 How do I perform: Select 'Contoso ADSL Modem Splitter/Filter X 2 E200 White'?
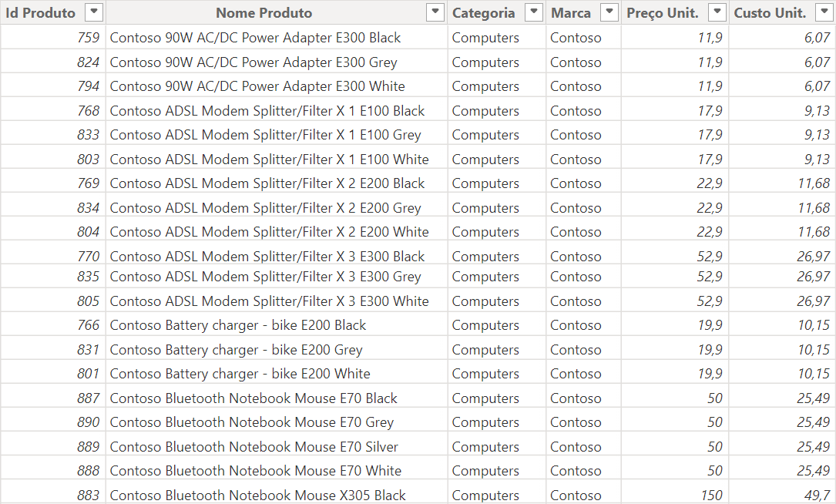pos(269,232)
